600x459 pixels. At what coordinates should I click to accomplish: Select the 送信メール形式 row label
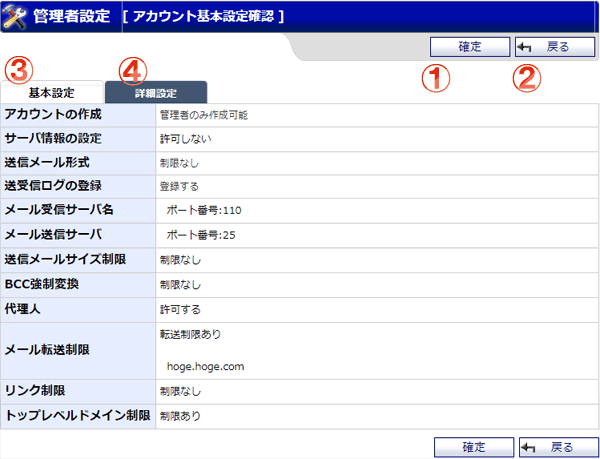[x=47, y=163]
